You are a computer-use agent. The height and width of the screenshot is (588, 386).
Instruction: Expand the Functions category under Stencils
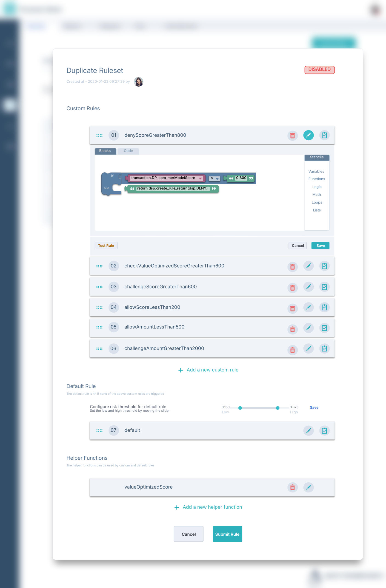(x=317, y=179)
